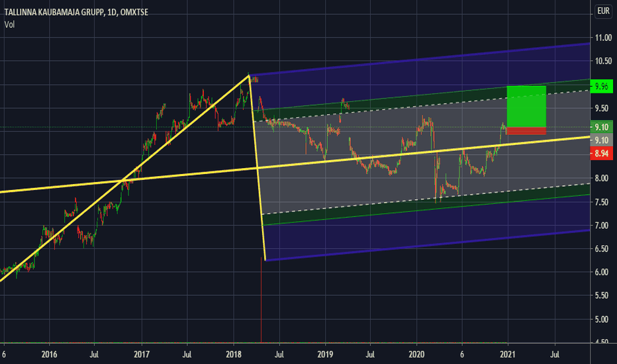The height and width of the screenshot is (364, 617).
Task: Open the EUR currency selector
Action: click(x=603, y=11)
